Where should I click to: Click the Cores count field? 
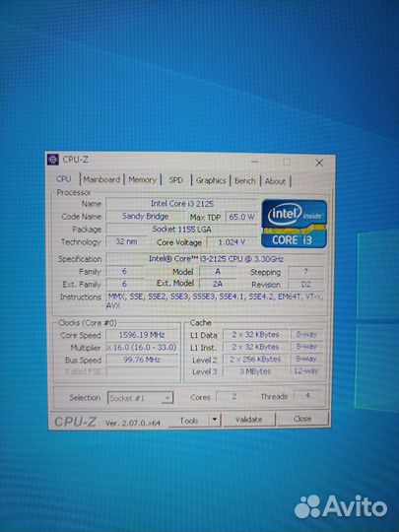(x=234, y=396)
